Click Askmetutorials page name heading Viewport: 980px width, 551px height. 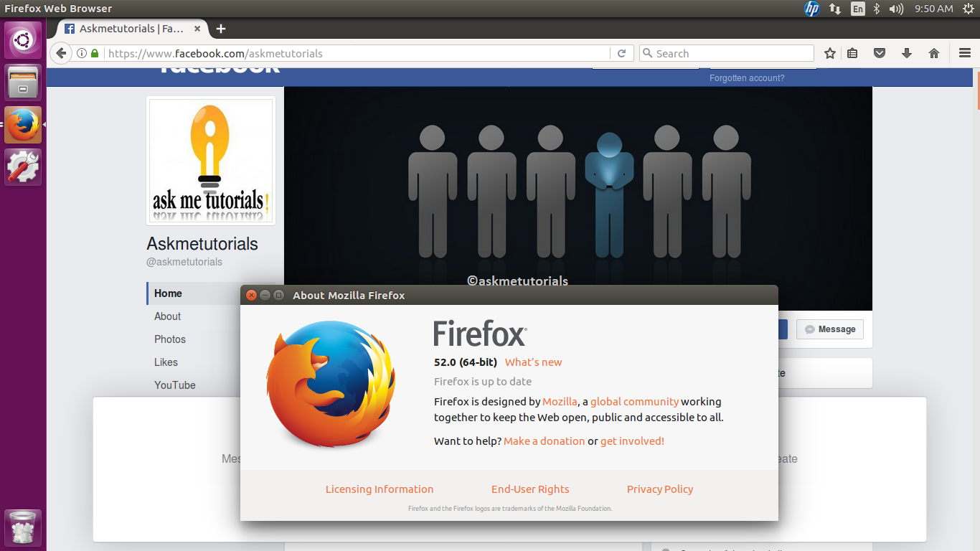coord(202,244)
